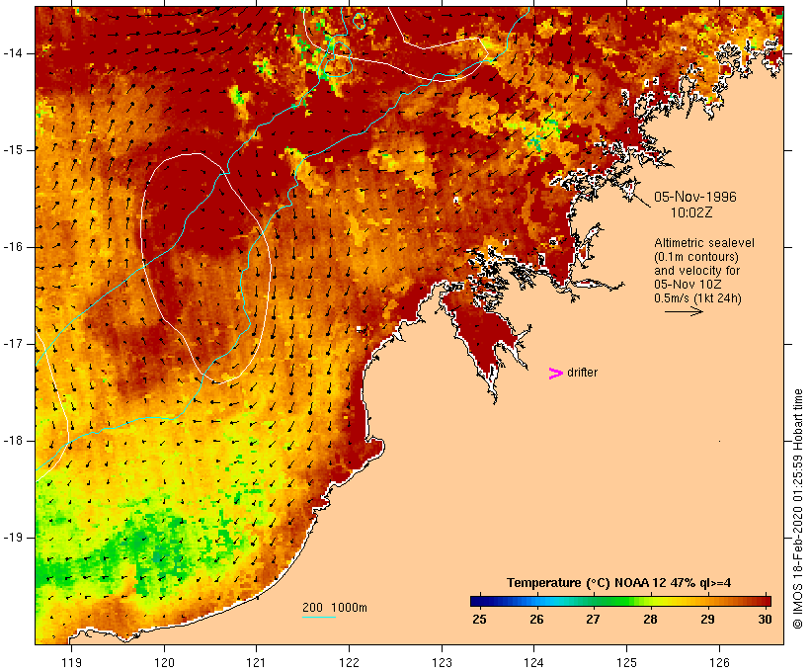
Task: Click the velocity reference arrow in legend
Action: pos(684,311)
